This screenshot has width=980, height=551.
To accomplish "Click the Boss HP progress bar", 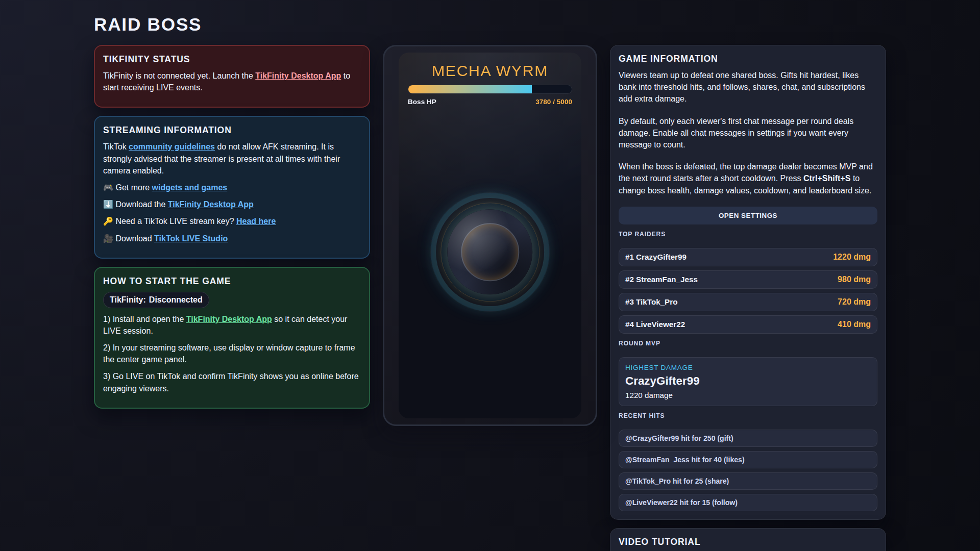I will pyautogui.click(x=490, y=89).
